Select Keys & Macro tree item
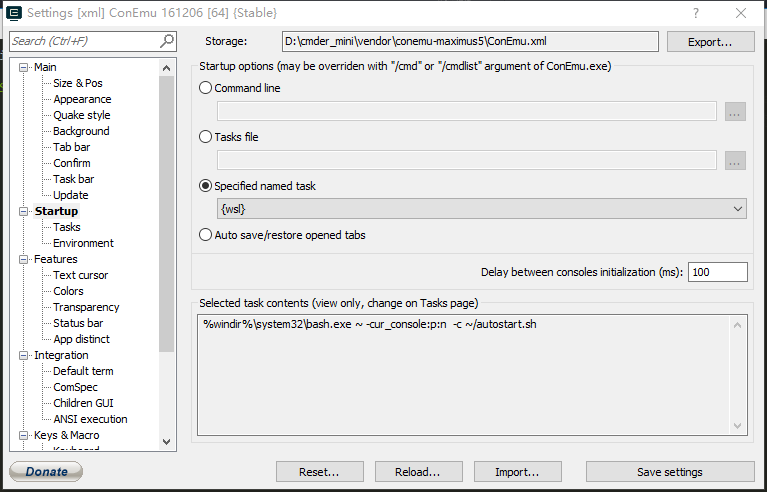Viewport: 767px width, 492px height. pos(67,435)
